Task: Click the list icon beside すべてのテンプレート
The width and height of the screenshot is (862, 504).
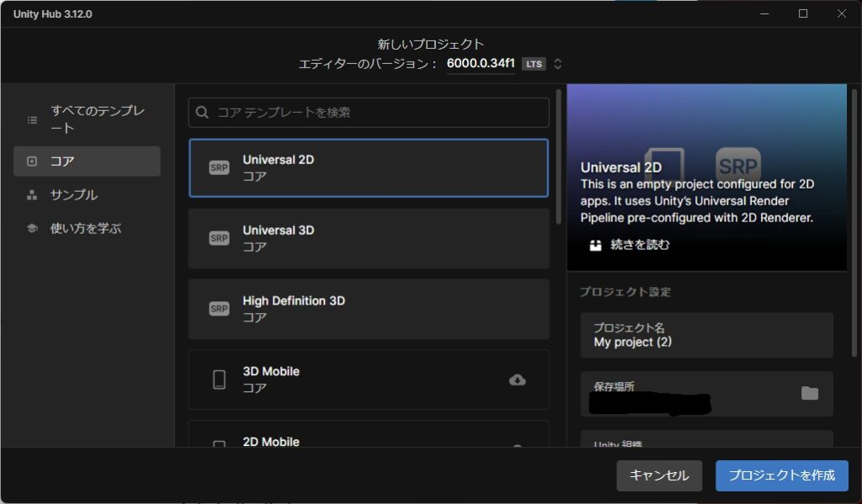Action: tap(33, 119)
